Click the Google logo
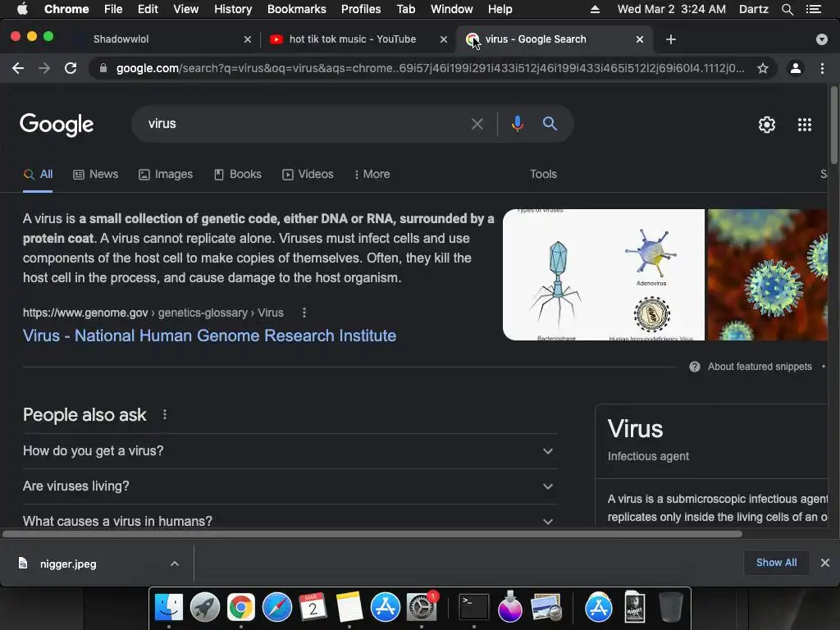This screenshot has height=630, width=840. (x=57, y=125)
